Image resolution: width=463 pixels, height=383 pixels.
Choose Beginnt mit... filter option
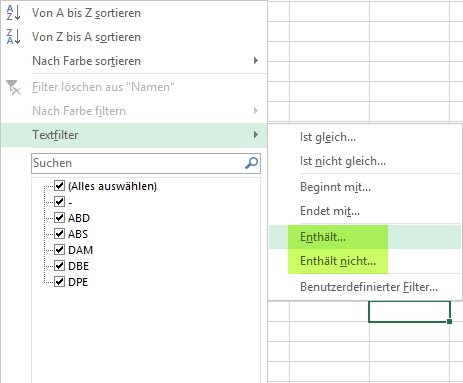click(365, 187)
